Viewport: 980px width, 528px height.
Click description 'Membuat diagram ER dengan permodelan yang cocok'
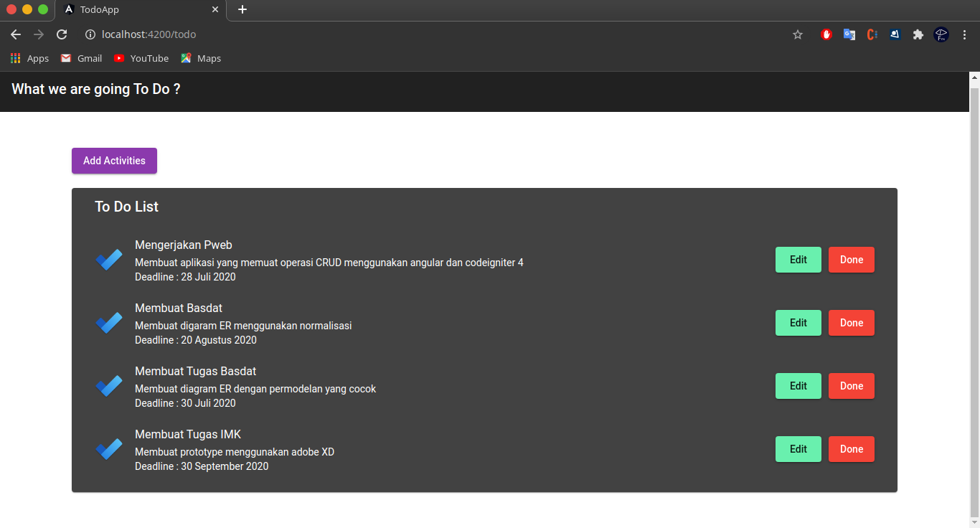(255, 389)
